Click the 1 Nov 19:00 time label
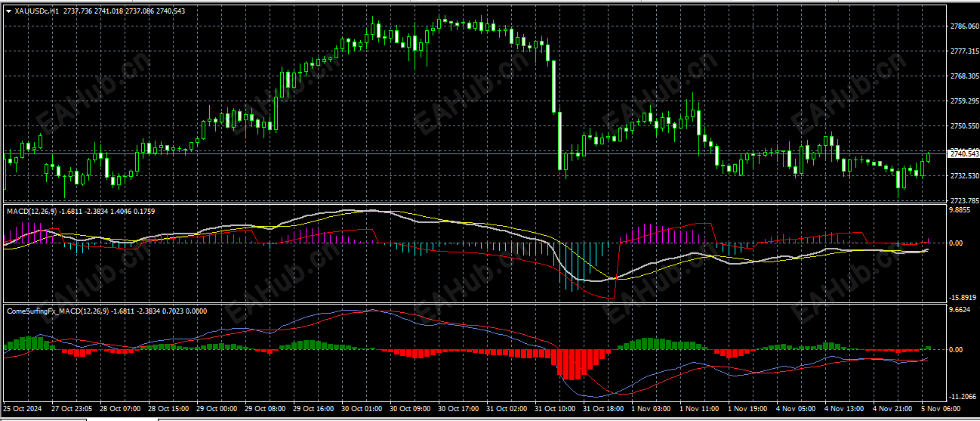Viewport: 980px width, 421px height. [747, 408]
